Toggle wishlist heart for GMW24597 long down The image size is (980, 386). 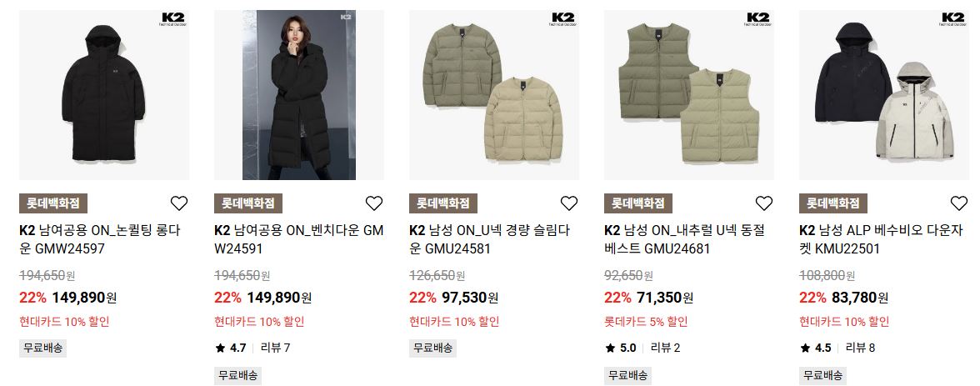[178, 203]
